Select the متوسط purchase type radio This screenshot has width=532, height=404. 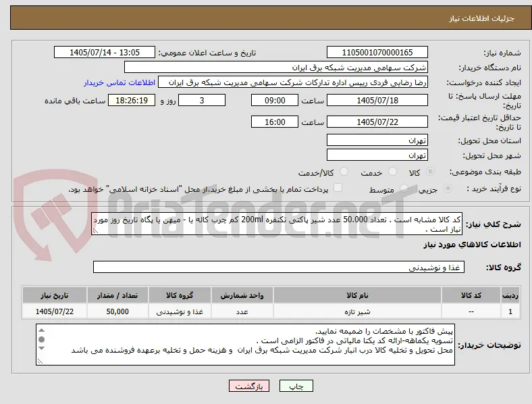(x=404, y=188)
